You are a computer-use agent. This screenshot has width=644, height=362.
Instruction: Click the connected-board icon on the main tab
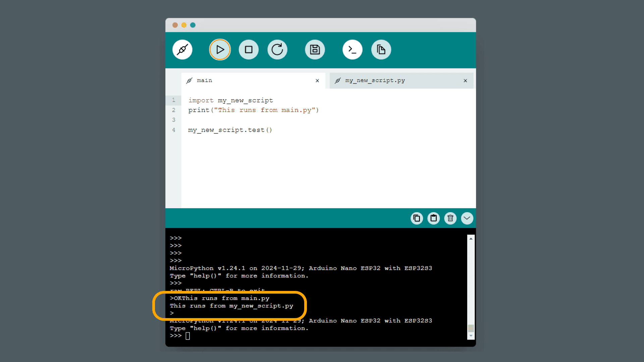(x=190, y=80)
